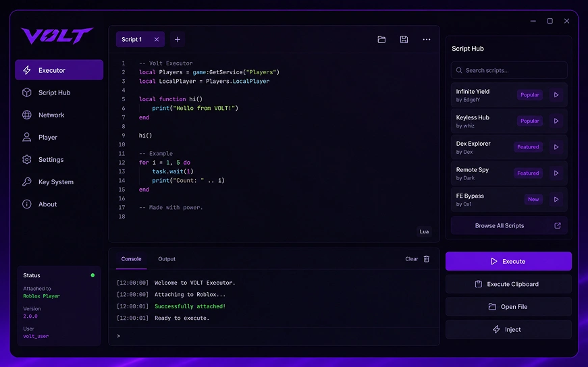Viewport: 588px width, 367px height.
Task: Click the 'Successfully attached!' console line
Action: pyautogui.click(x=190, y=306)
